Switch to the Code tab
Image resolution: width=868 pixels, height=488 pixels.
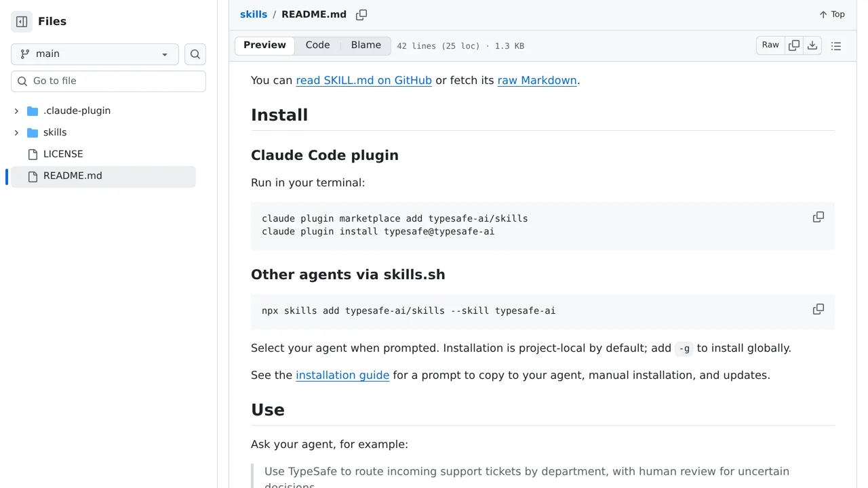[317, 45]
